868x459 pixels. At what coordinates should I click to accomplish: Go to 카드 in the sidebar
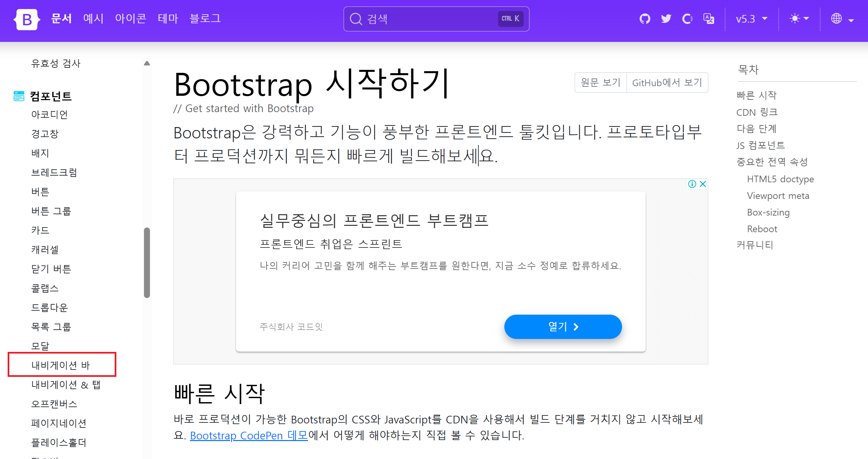(40, 230)
